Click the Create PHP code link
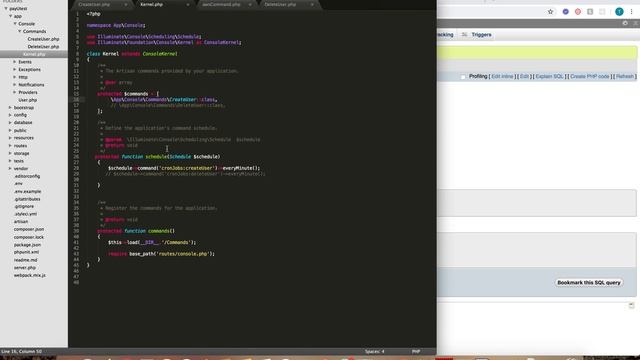This screenshot has height=360, width=640. click(590, 77)
